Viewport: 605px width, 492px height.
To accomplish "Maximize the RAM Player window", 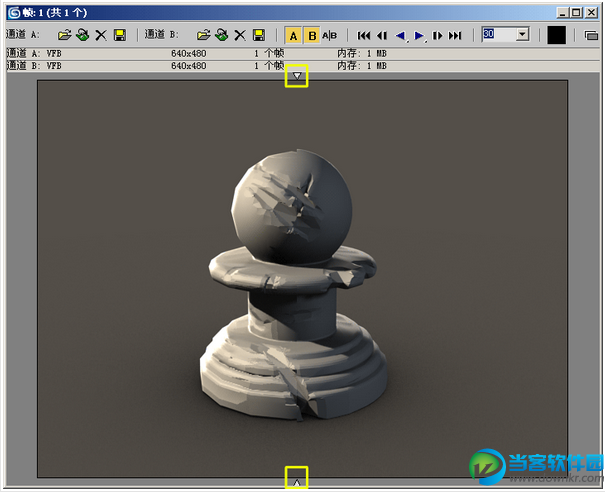I will pos(576,13).
